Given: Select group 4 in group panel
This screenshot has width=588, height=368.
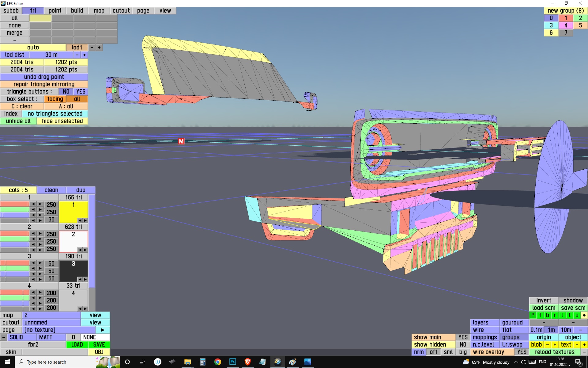Looking at the screenshot, I should (566, 25).
